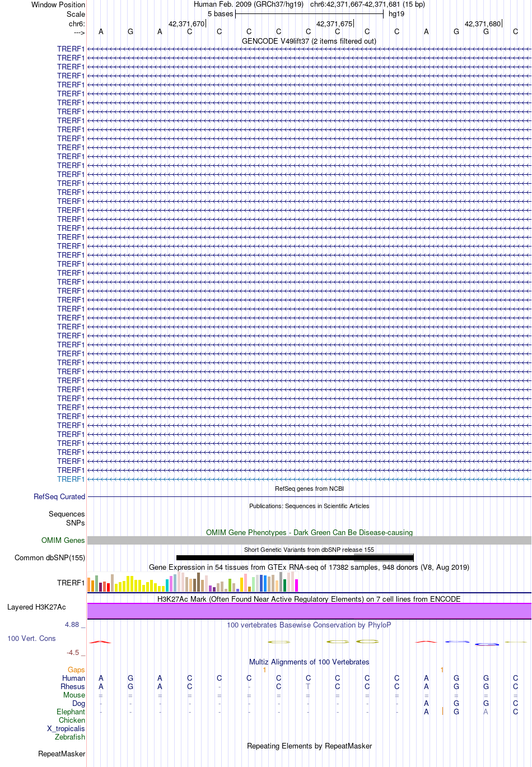Open Repeating Elements by RepeatMasker title

309,746
